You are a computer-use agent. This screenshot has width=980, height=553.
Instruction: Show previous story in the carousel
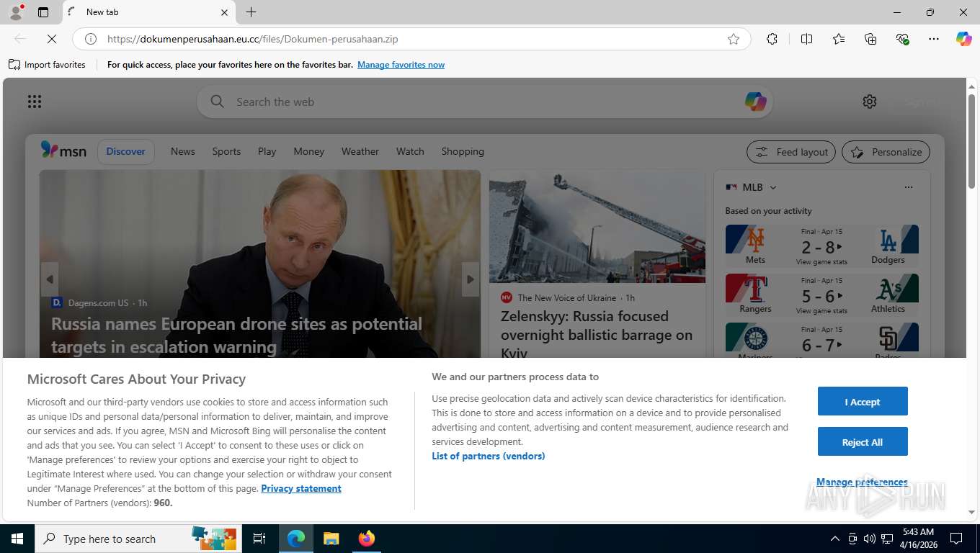point(50,279)
